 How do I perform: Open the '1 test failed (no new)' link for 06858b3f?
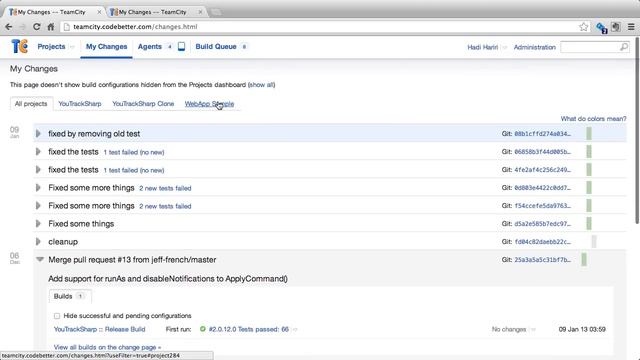[x=134, y=152]
